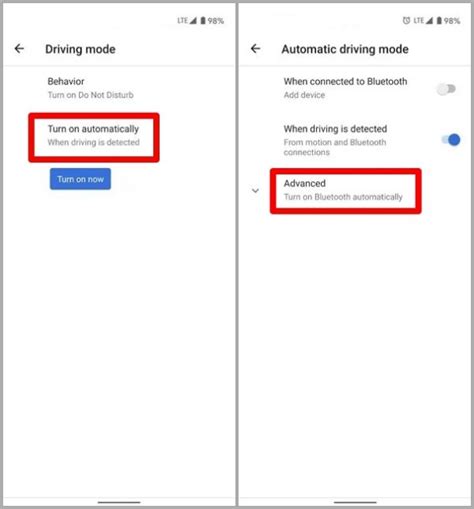474x509 pixels.
Task: Expand the Advanced section chevron
Action: (x=255, y=191)
